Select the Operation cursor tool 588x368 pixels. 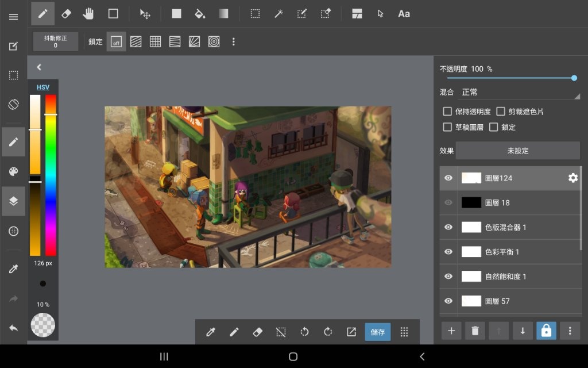pos(380,14)
